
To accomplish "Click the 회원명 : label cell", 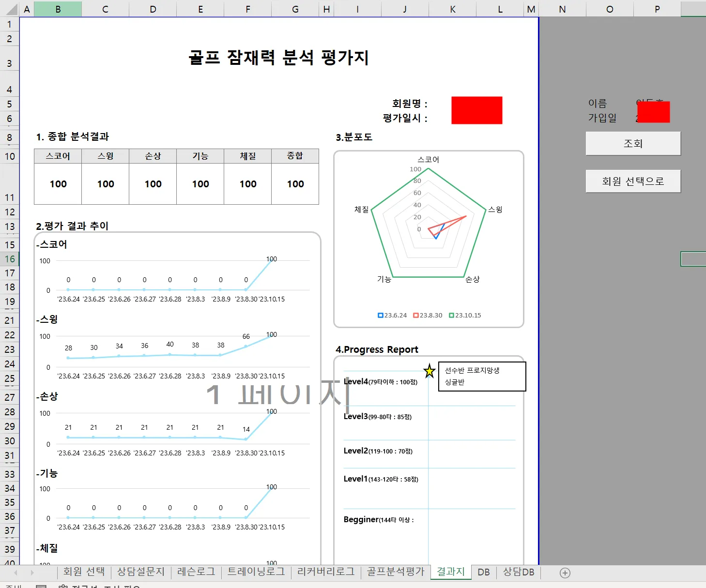I will pos(410,104).
